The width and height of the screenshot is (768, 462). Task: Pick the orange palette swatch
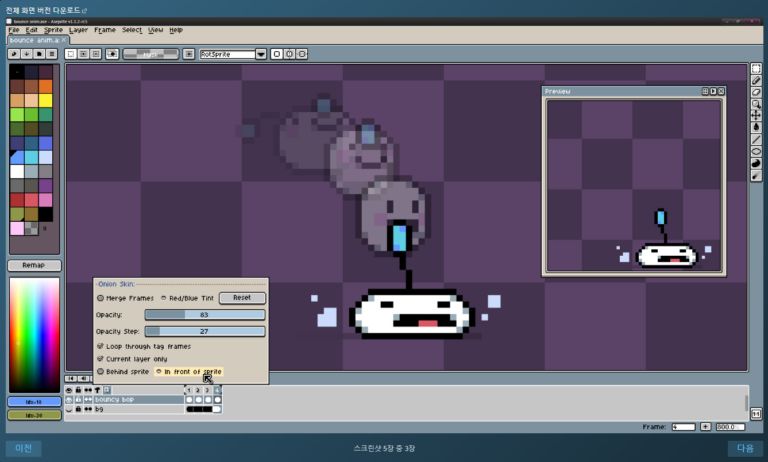(x=46, y=86)
